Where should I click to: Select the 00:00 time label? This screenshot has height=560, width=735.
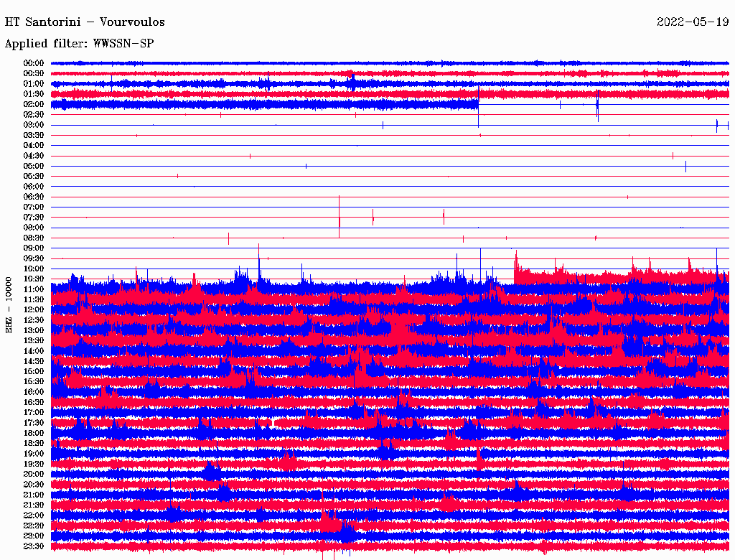pos(34,63)
